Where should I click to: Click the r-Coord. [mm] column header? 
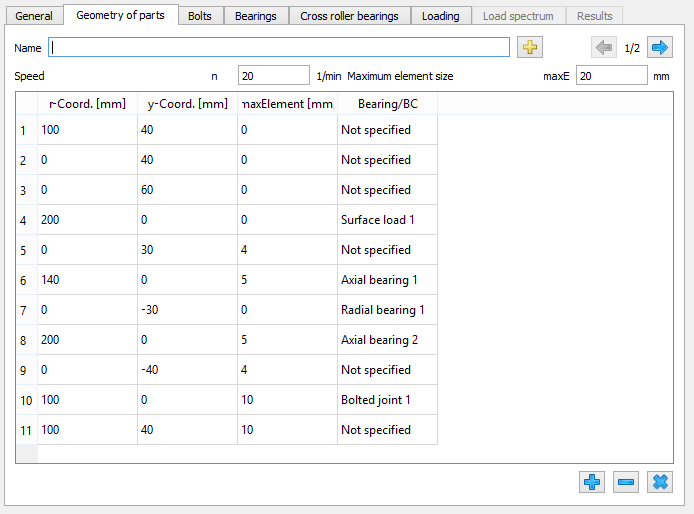[87, 104]
